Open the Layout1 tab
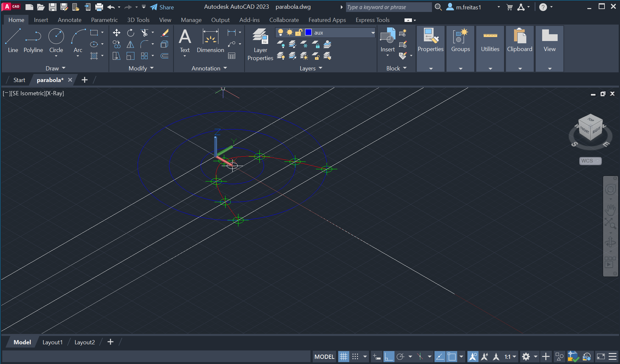Viewport: 620px width, 364px height. [52, 342]
